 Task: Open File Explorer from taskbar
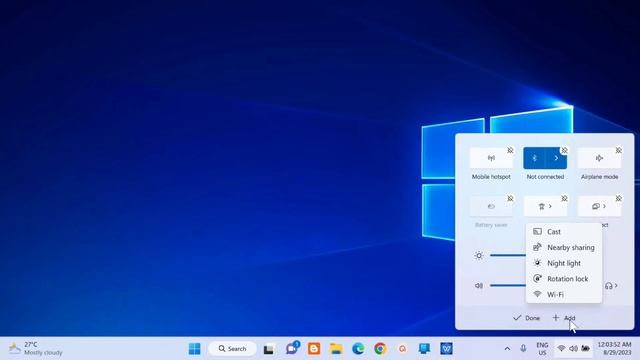336,349
